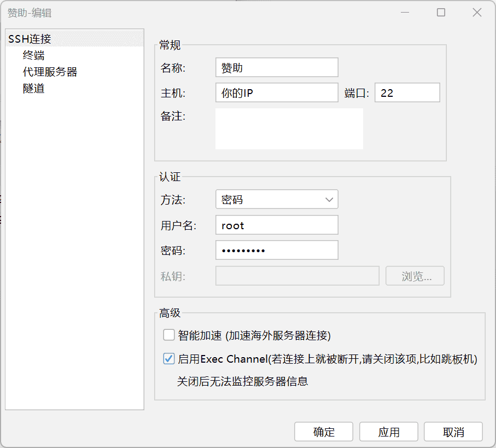Open the 终端 settings page
The height and width of the screenshot is (448, 496).
[x=34, y=55]
